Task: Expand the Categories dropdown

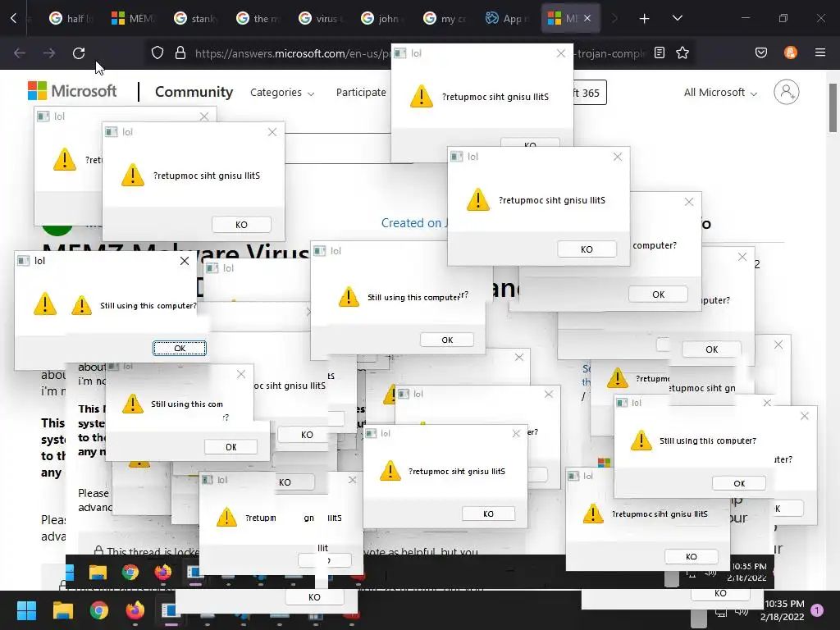Action: point(282,93)
